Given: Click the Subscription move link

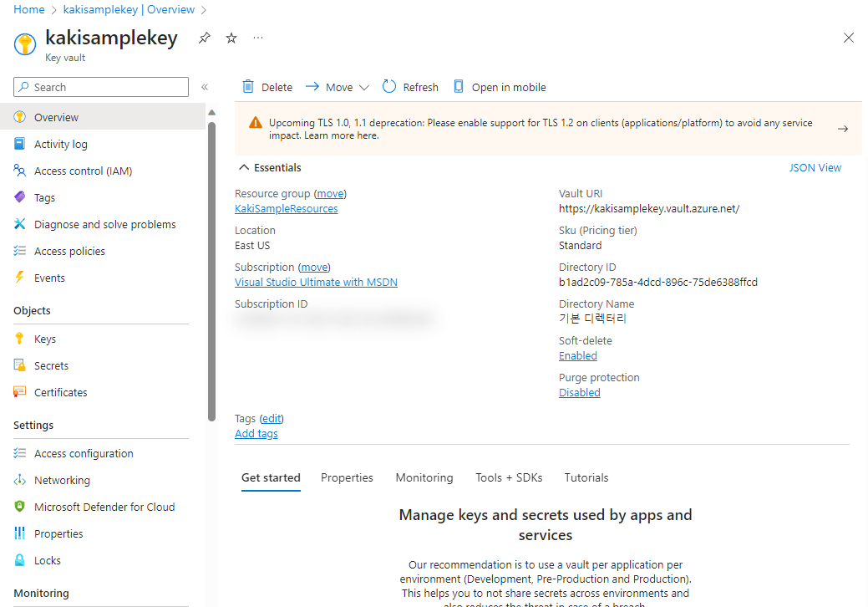Looking at the screenshot, I should [314, 267].
